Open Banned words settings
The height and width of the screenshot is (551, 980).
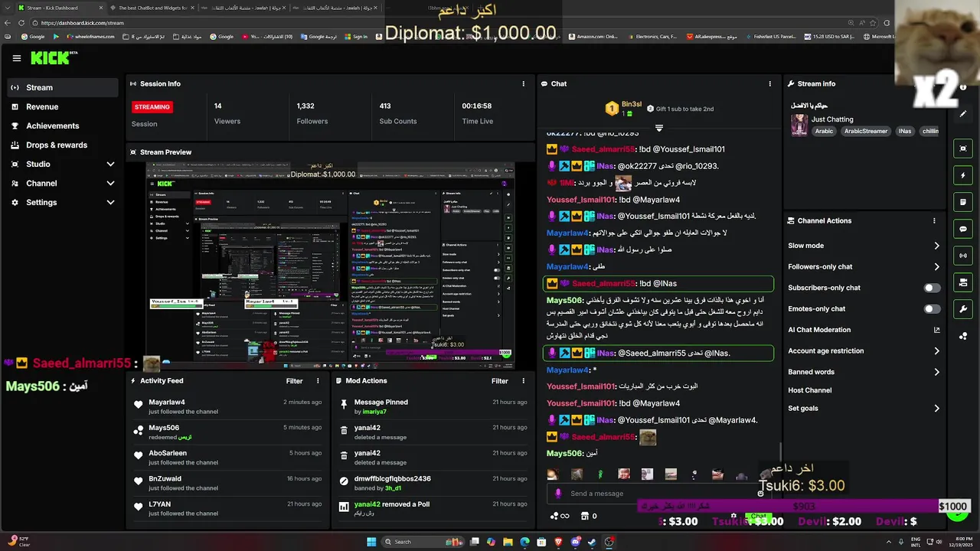point(864,372)
